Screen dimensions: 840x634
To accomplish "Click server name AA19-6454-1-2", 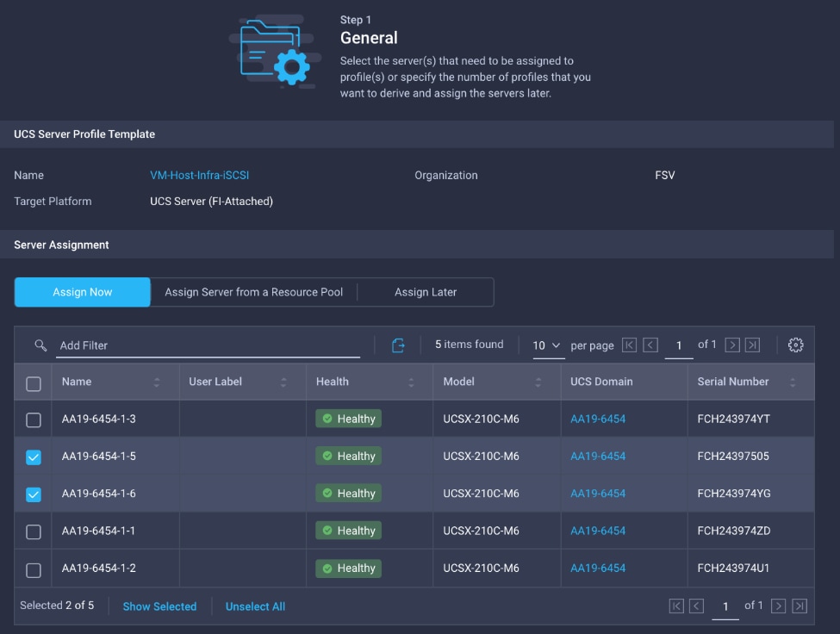I will point(98,569).
